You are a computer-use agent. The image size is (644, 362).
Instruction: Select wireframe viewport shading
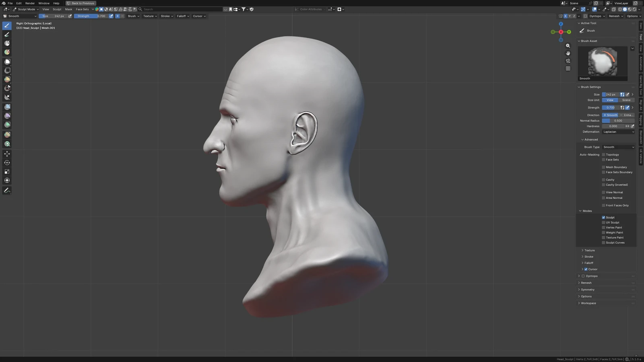pyautogui.click(x=620, y=9)
